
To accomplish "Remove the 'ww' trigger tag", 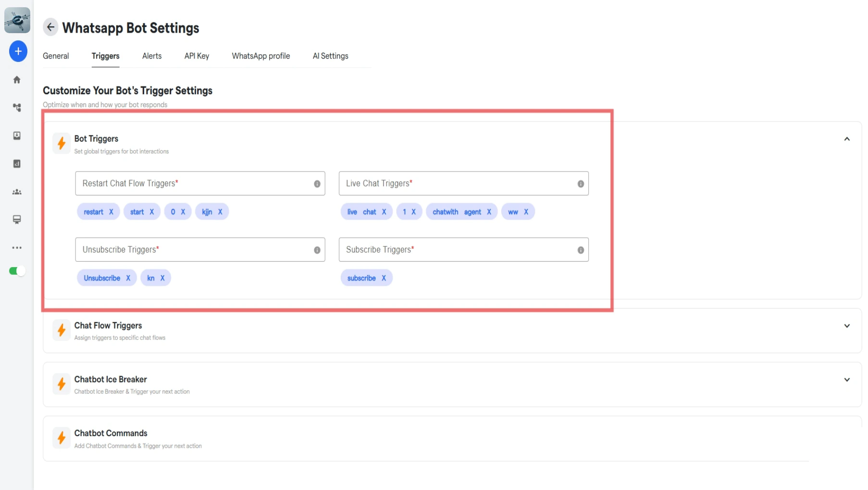I will point(526,212).
